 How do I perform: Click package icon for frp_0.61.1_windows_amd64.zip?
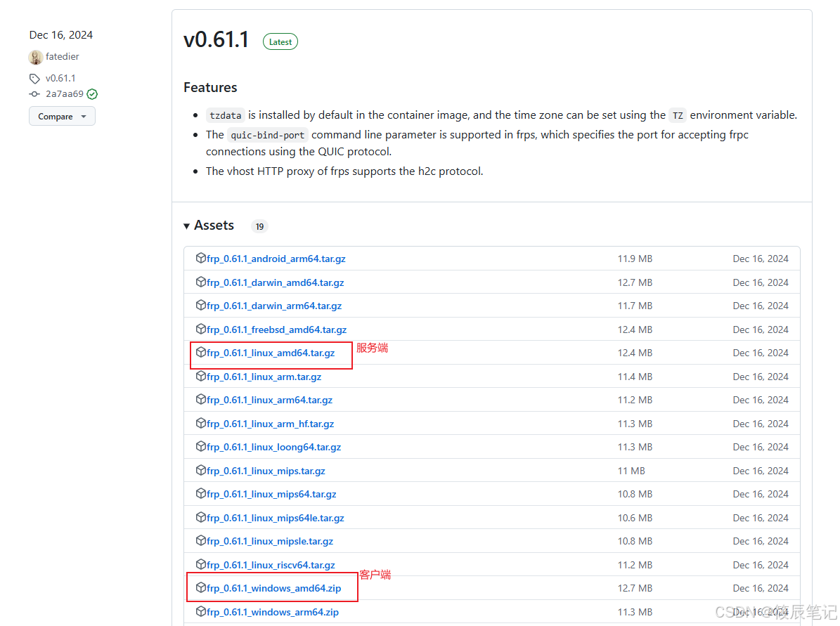201,588
